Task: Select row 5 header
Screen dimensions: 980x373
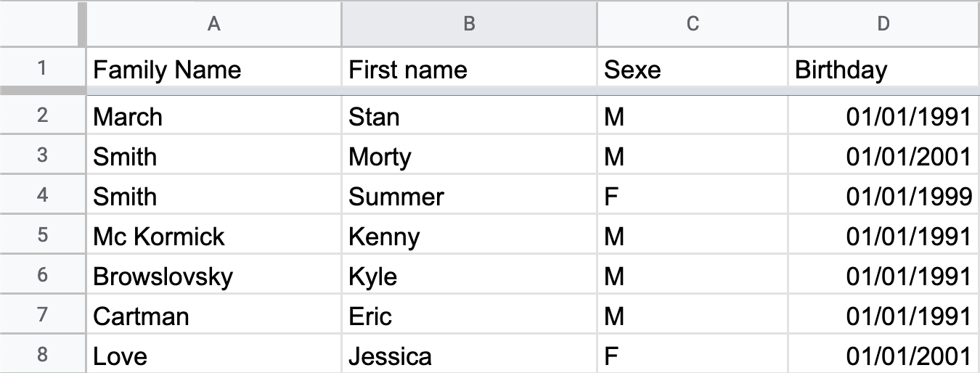Action: pyautogui.click(x=42, y=236)
